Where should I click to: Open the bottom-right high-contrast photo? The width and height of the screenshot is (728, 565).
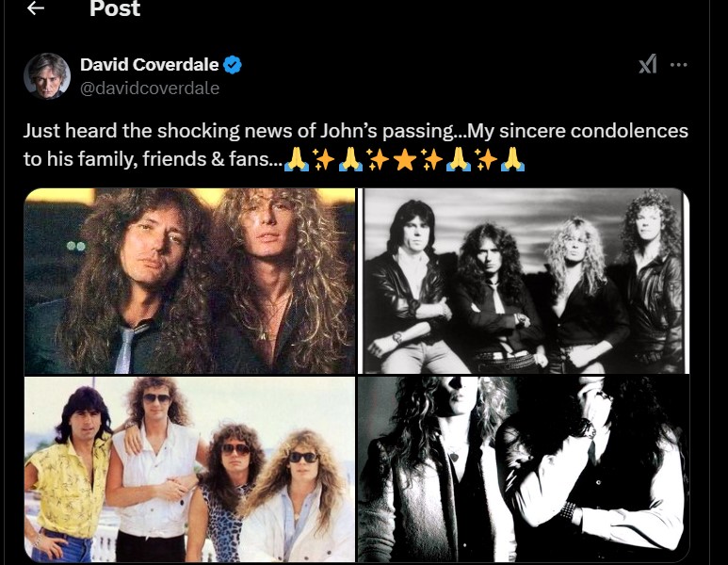[x=524, y=469]
